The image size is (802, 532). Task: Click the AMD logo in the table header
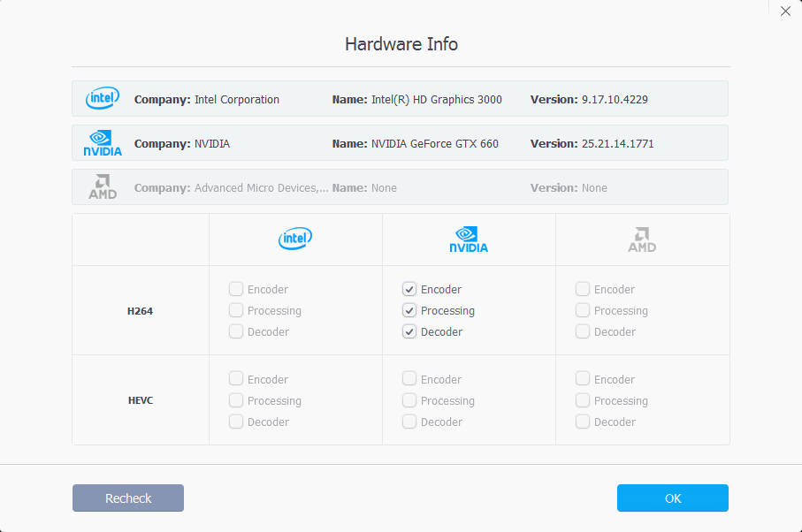click(x=642, y=239)
